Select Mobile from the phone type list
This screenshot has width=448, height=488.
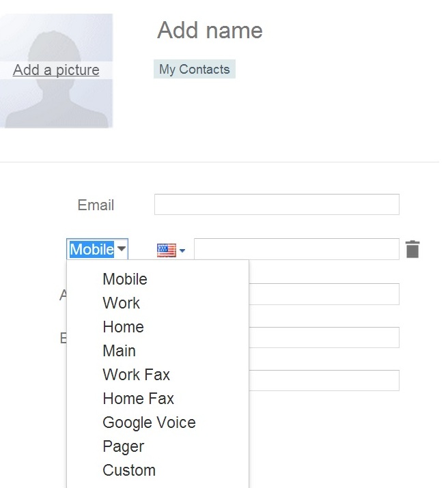pyautogui.click(x=125, y=279)
